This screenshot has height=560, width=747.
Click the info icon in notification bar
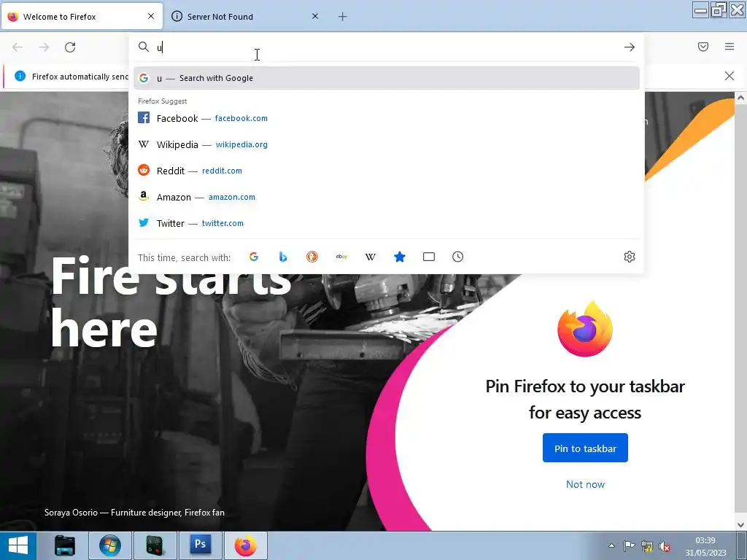(20, 76)
